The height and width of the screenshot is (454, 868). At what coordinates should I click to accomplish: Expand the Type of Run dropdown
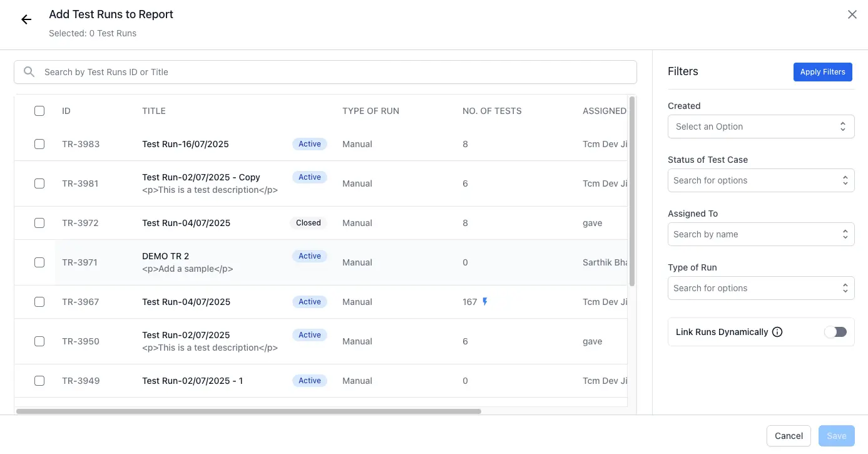coord(760,288)
